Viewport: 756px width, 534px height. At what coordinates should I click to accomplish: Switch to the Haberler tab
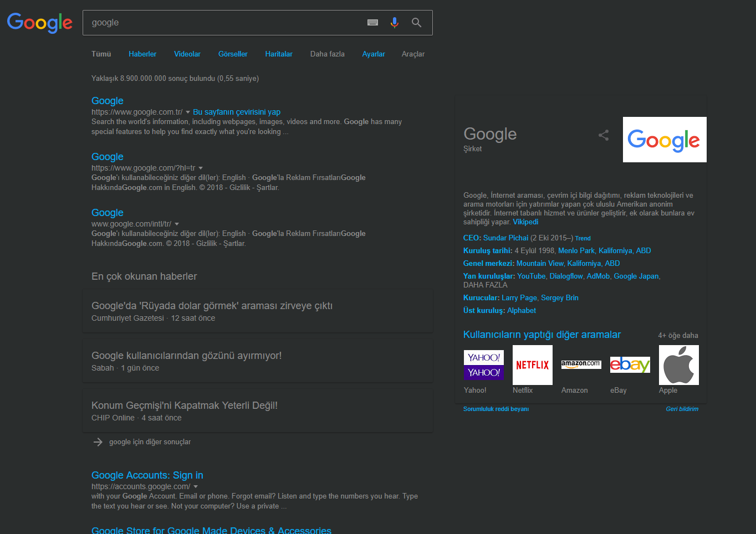point(142,54)
